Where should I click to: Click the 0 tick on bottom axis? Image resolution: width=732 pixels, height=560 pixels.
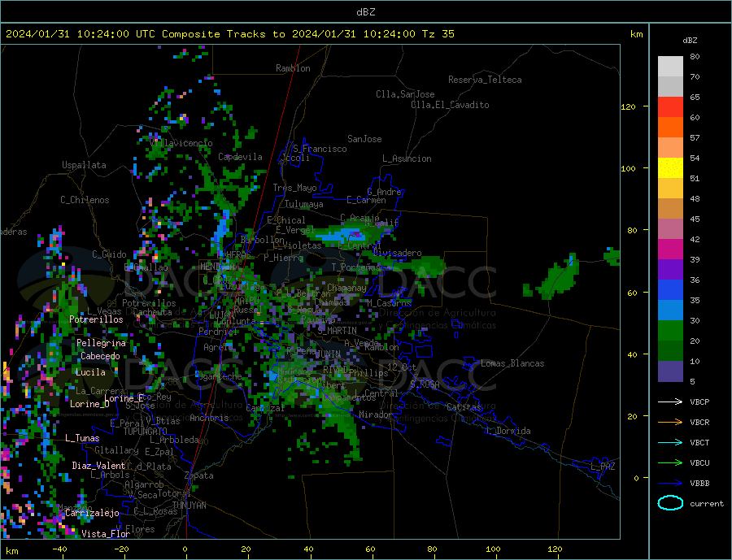[x=185, y=549]
